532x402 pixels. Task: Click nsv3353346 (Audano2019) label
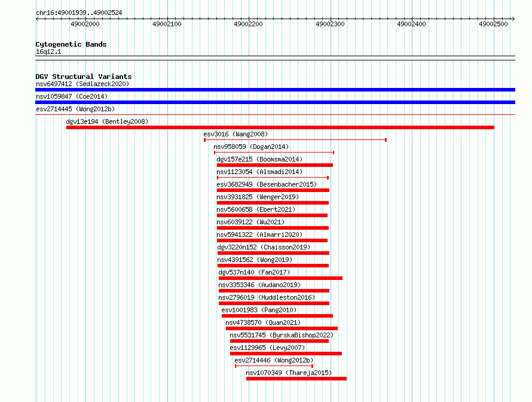[x=259, y=285]
